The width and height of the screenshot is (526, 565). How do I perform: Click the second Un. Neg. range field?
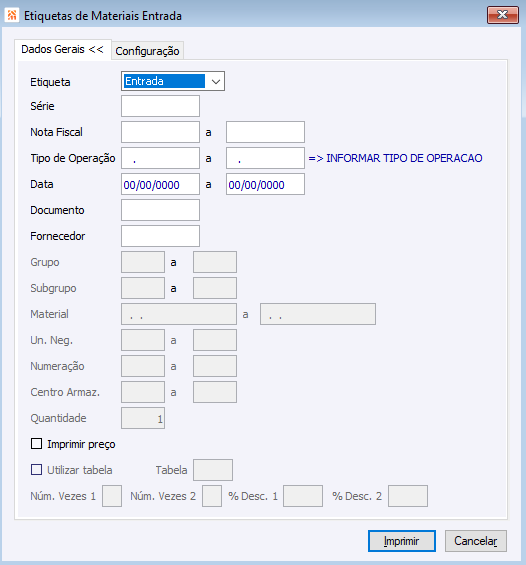point(215,340)
